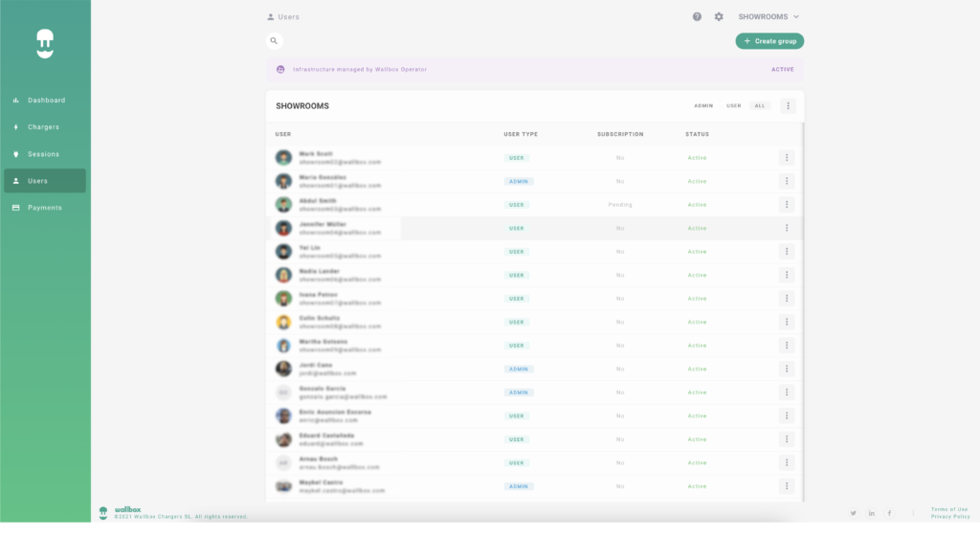The image size is (980, 538).
Task: Open the three-dot menu for Colin Schultz
Action: [x=787, y=322]
